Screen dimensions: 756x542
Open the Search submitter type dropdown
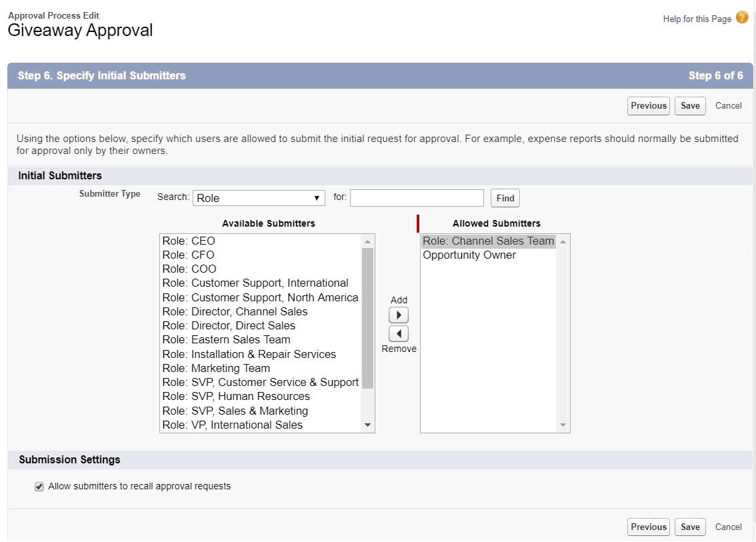pos(259,197)
